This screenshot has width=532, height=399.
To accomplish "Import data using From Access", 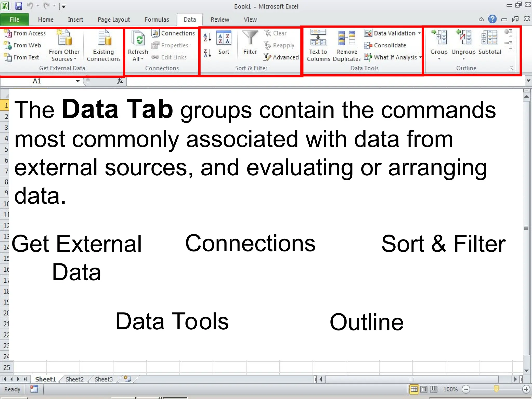I will coord(25,33).
